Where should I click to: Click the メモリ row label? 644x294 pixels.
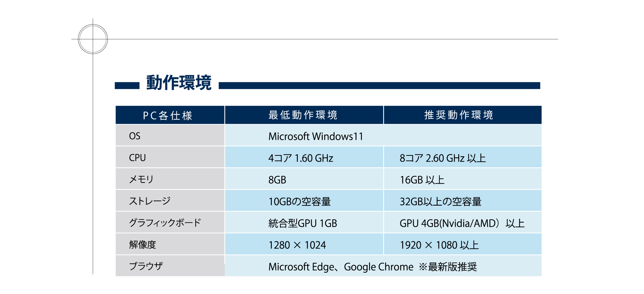(x=141, y=179)
